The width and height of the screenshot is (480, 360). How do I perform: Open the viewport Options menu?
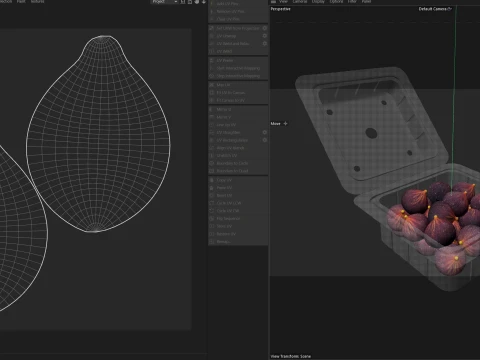[x=336, y=2]
